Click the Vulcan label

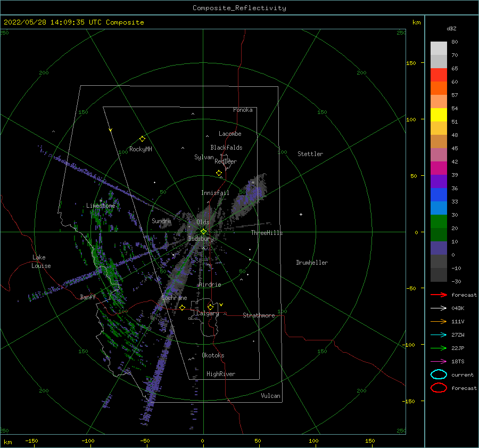pos(270,396)
